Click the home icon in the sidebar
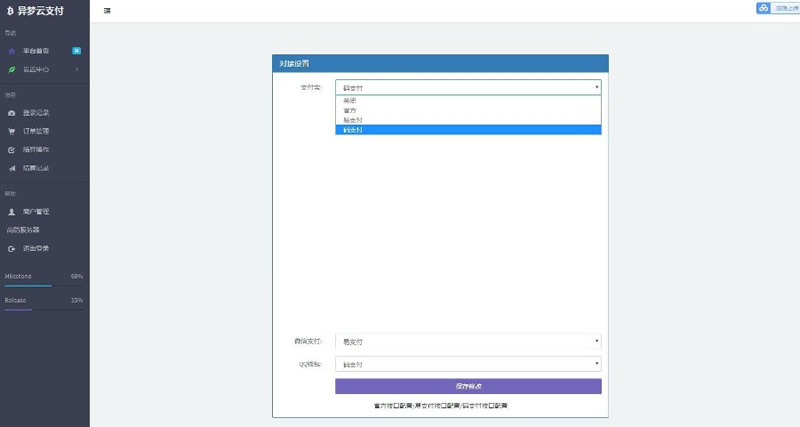Screen dimensions: 800x427 [x=12, y=51]
